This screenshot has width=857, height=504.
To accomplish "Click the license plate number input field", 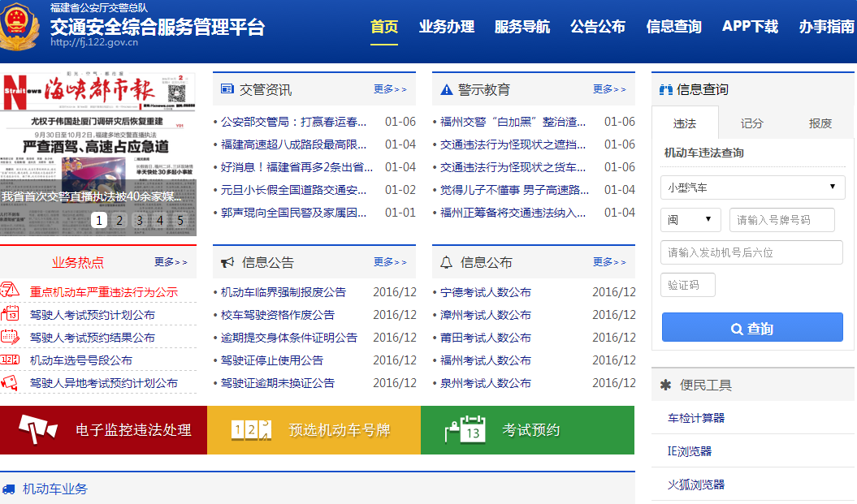I will 782,219.
